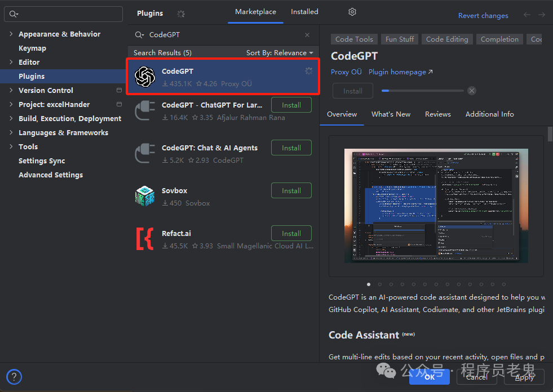Select the last screenshot carousel dot
Viewport: 553px width, 392px height.
tap(504, 284)
